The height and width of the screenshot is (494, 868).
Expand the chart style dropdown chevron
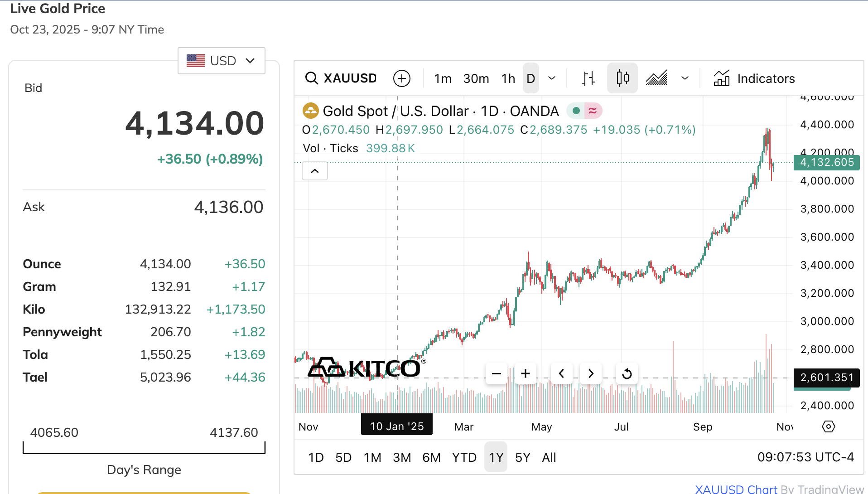pos(685,78)
